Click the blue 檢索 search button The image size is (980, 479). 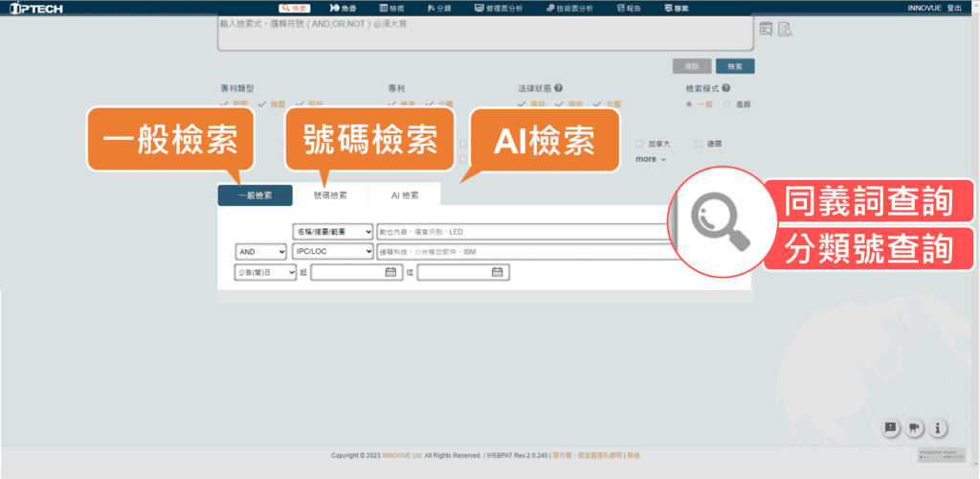pyautogui.click(x=734, y=67)
